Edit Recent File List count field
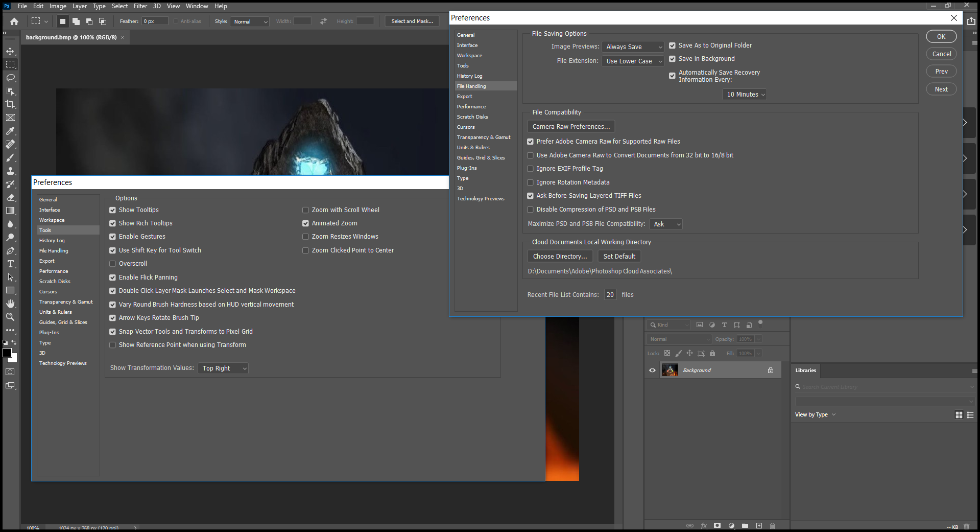 [610, 295]
